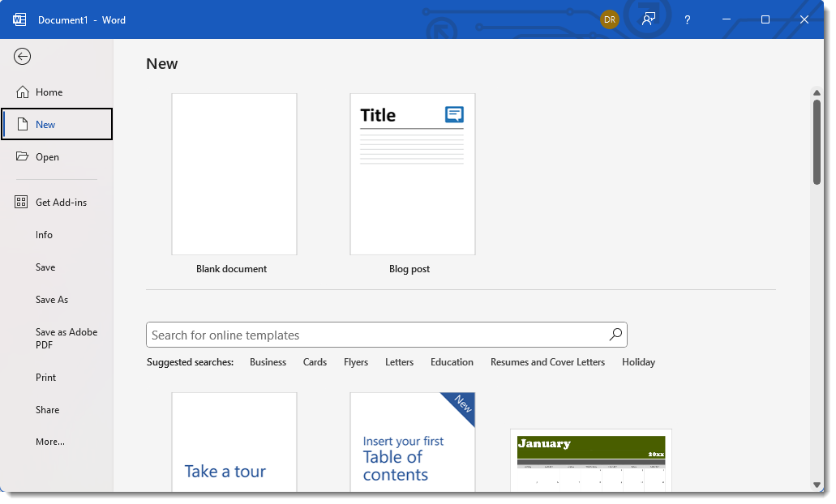836x504 pixels.
Task: Open Get Add-ins from the sidebar
Action: pos(57,202)
